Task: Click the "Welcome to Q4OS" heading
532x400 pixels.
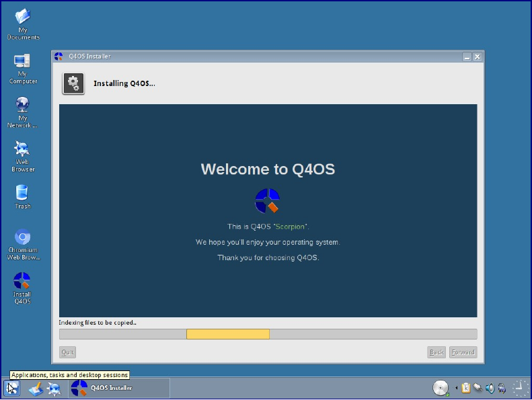Action: (268, 169)
